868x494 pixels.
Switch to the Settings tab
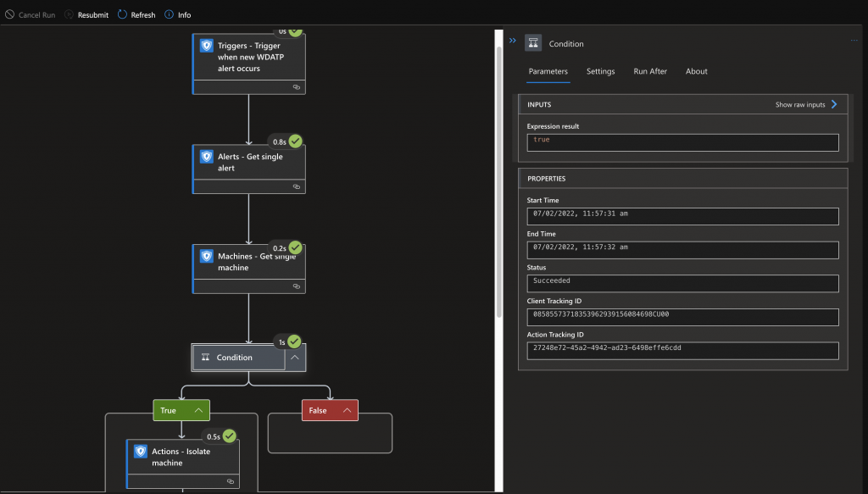click(x=601, y=71)
